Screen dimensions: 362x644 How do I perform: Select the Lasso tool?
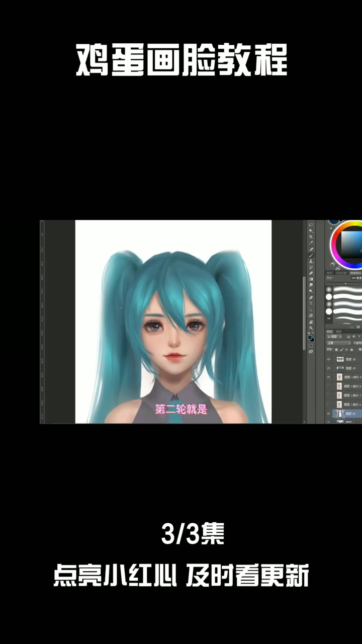311,225
